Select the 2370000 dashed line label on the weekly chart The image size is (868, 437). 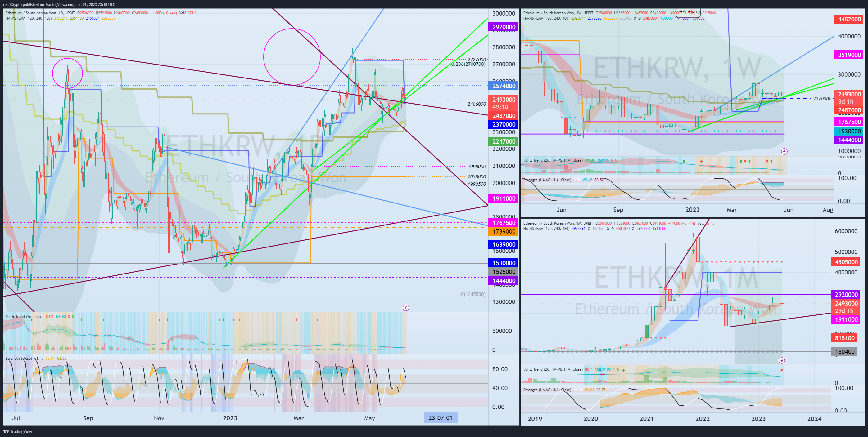pos(822,99)
